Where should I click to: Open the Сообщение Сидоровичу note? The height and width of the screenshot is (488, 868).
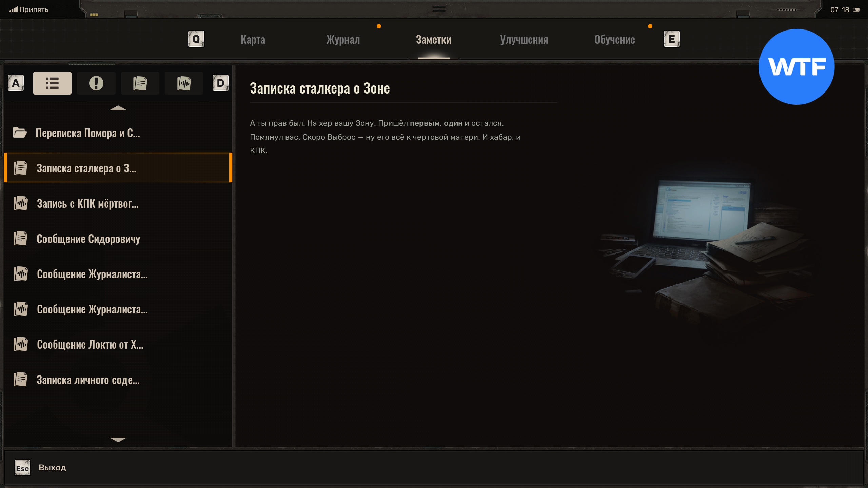pos(88,239)
